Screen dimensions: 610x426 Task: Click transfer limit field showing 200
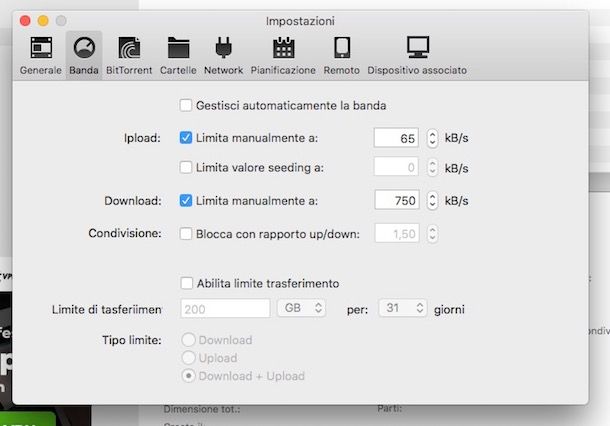point(225,309)
